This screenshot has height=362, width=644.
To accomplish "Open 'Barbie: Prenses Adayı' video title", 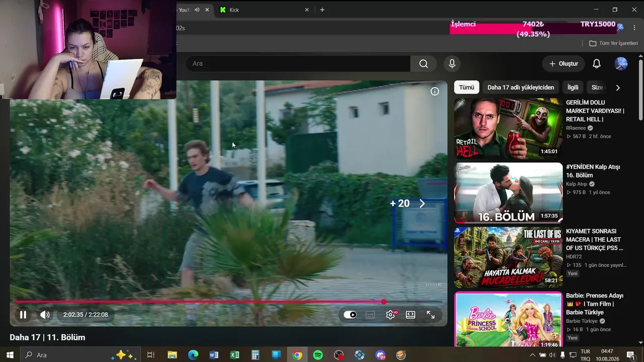I will point(595,304).
